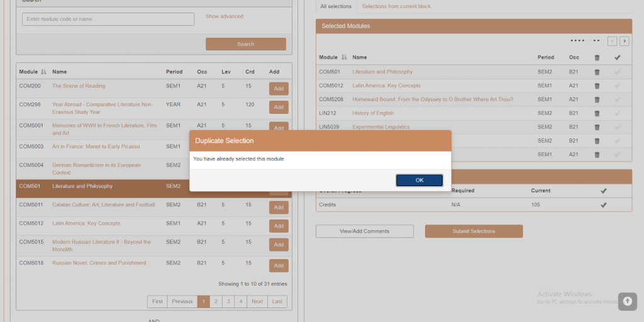Click the trash icon for COM501 selection

click(x=597, y=72)
